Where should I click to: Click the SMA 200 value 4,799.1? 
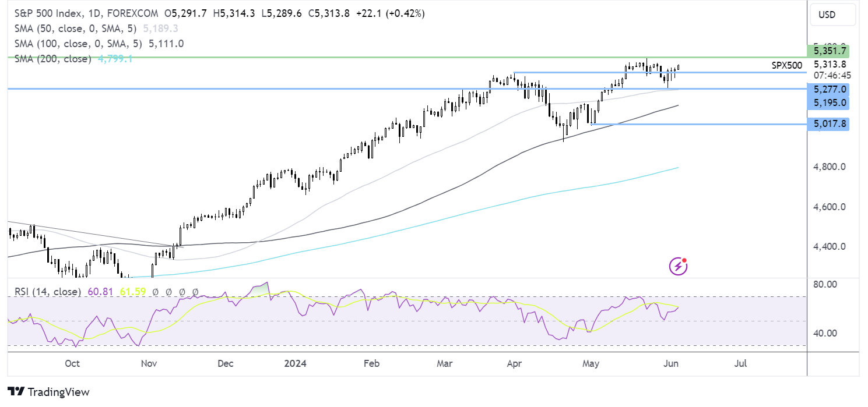click(x=114, y=59)
